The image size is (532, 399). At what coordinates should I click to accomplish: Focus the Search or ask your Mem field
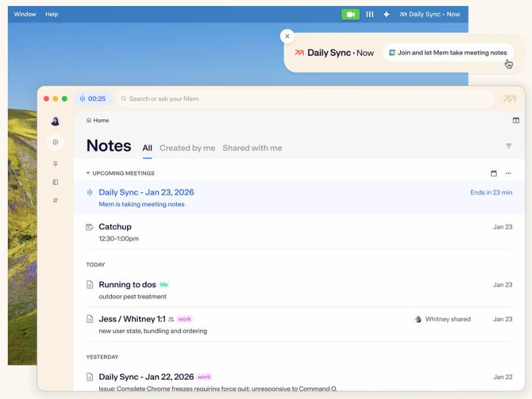[x=304, y=99]
